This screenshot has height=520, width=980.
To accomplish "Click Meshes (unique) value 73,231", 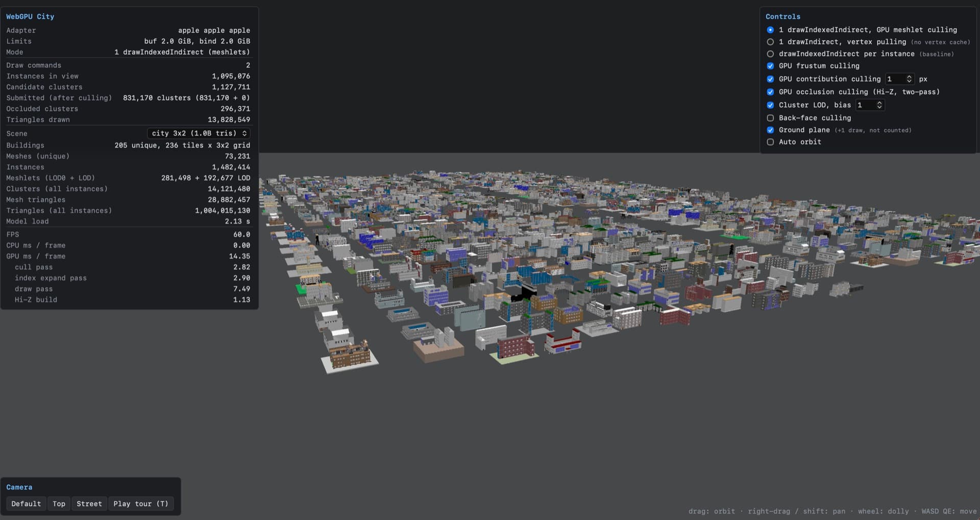I will click(x=237, y=156).
